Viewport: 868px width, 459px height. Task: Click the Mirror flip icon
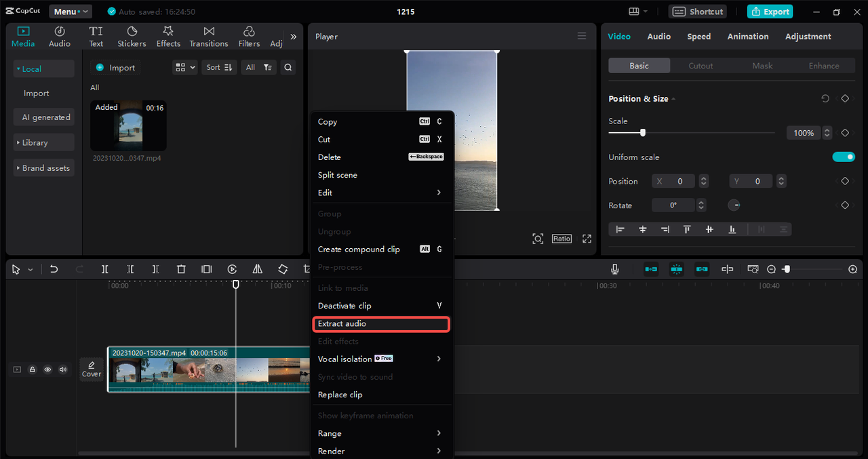(x=258, y=269)
